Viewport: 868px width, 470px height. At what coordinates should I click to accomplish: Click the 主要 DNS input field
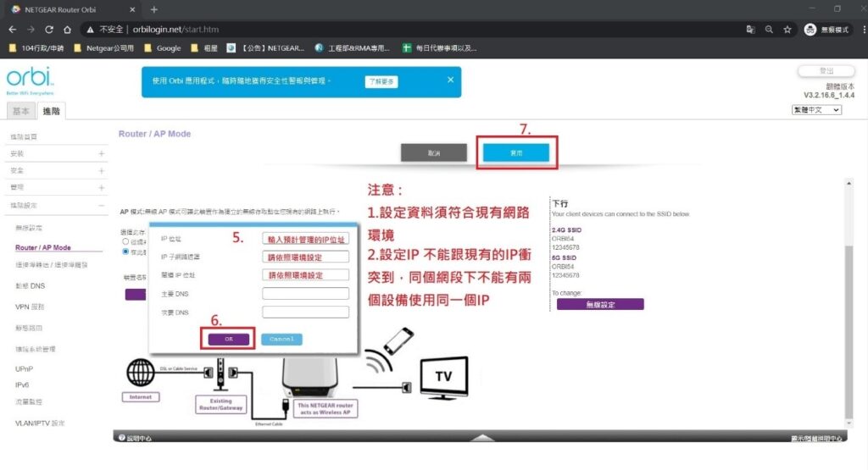click(305, 293)
